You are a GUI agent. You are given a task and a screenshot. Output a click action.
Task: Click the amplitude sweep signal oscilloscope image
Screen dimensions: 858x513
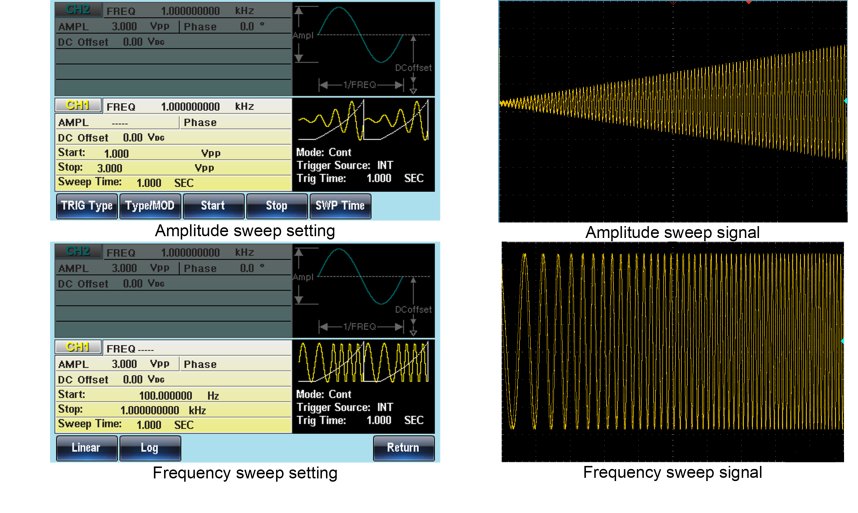pyautogui.click(x=673, y=111)
